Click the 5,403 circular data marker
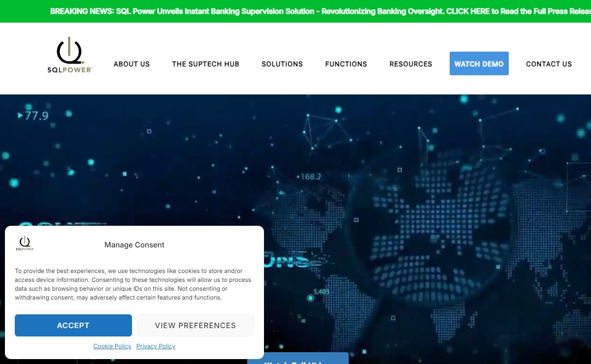 click(310, 298)
